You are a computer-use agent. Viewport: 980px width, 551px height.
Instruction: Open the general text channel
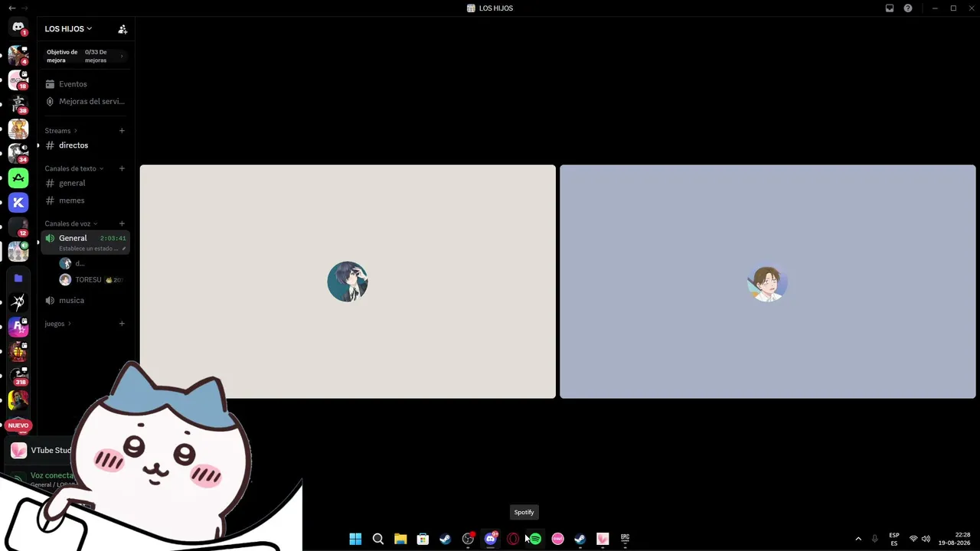click(x=86, y=183)
